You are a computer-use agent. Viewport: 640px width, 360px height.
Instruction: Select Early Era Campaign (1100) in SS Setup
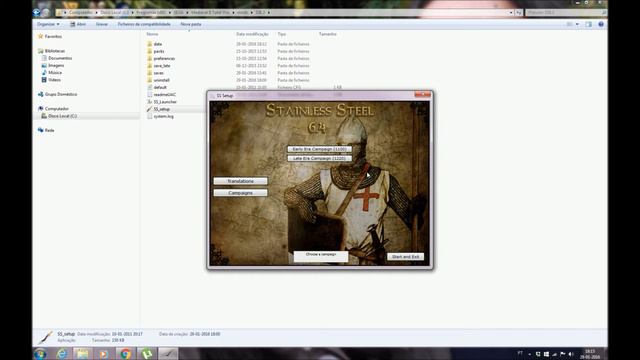(x=319, y=149)
